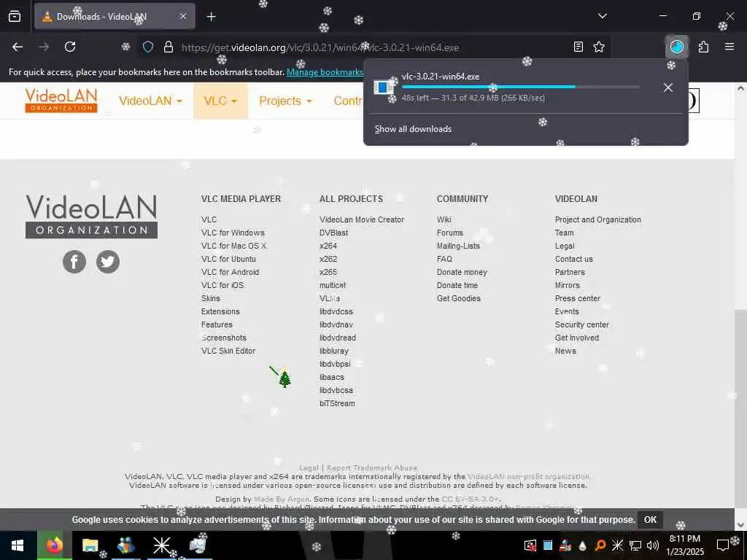This screenshot has height=560, width=747.
Task: Open VideoLAN Twitter page icon
Action: point(108,262)
